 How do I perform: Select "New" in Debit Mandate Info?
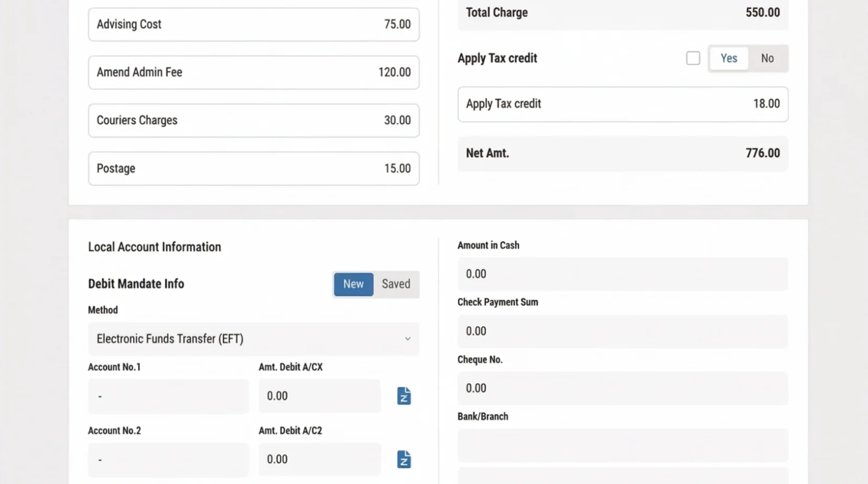tap(353, 284)
